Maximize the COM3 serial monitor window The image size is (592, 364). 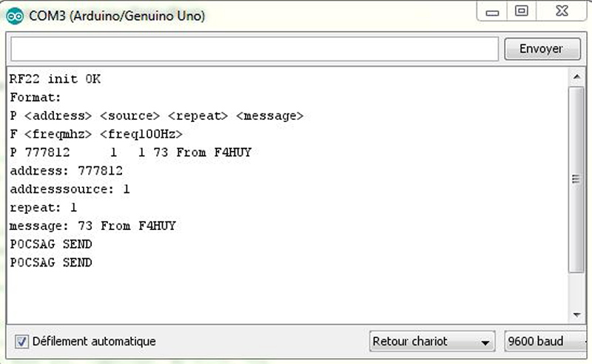tap(522, 11)
